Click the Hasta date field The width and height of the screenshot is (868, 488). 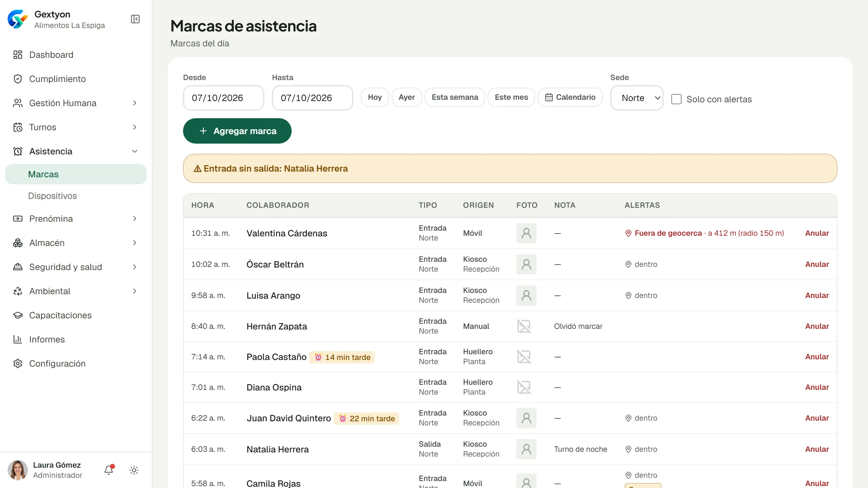point(312,98)
